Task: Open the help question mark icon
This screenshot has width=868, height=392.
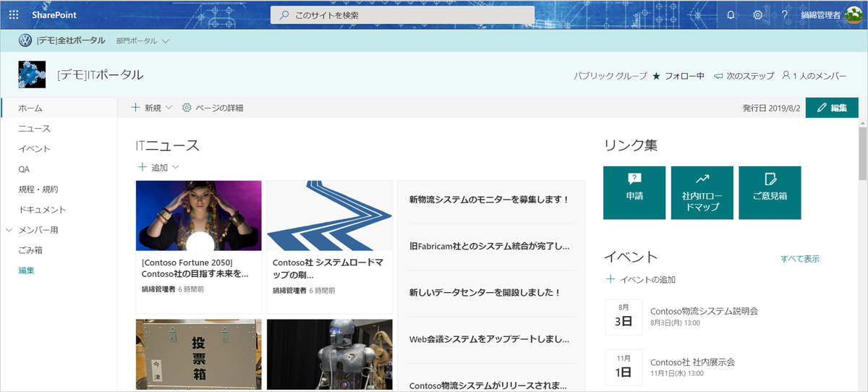Action: coord(784,14)
